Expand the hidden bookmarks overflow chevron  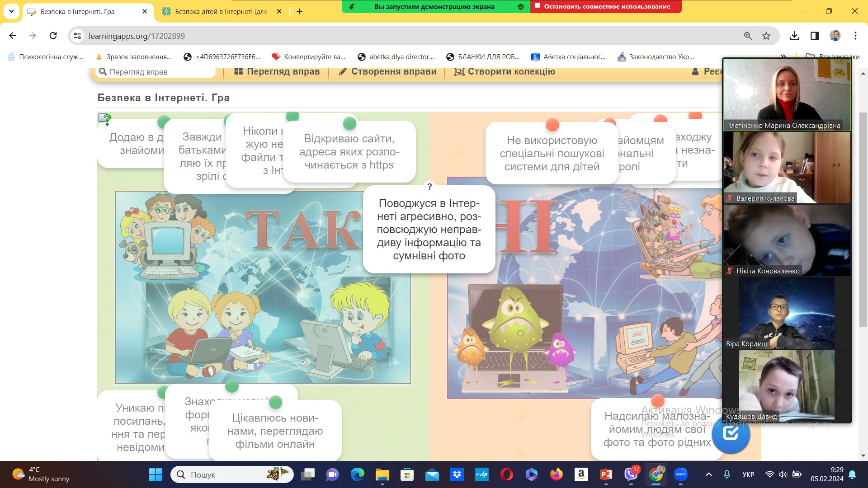[x=783, y=57]
